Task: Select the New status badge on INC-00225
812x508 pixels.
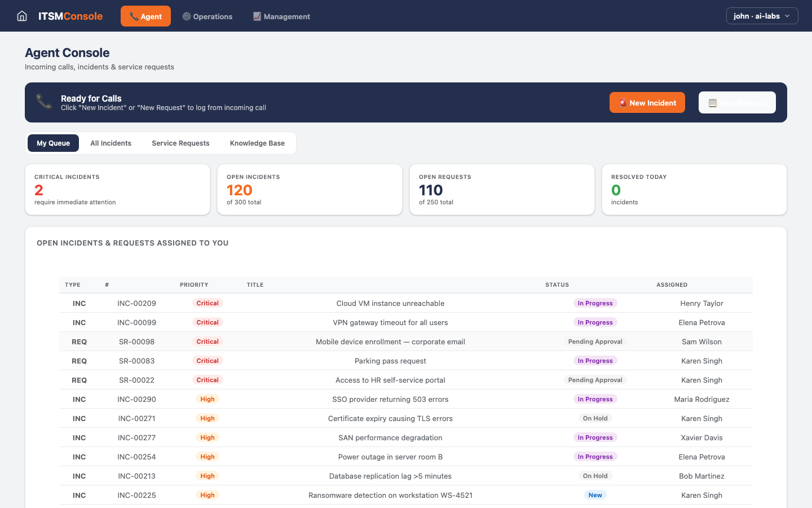Action: [x=595, y=495]
